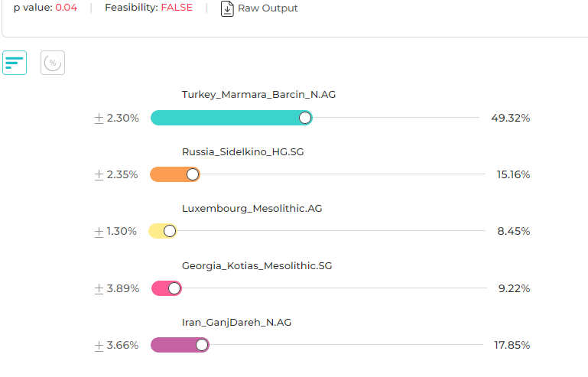Click the 17.85% percentage value

point(512,345)
